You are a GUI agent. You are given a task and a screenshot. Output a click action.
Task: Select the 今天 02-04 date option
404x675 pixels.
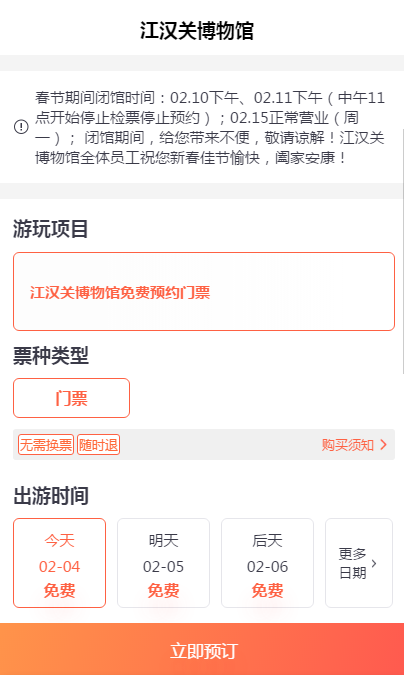click(x=59, y=563)
